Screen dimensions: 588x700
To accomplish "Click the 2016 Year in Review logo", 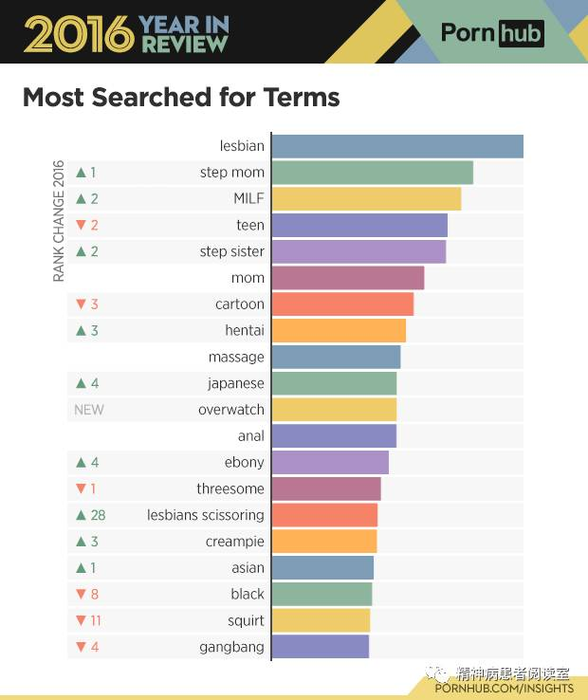I will 126,34.
